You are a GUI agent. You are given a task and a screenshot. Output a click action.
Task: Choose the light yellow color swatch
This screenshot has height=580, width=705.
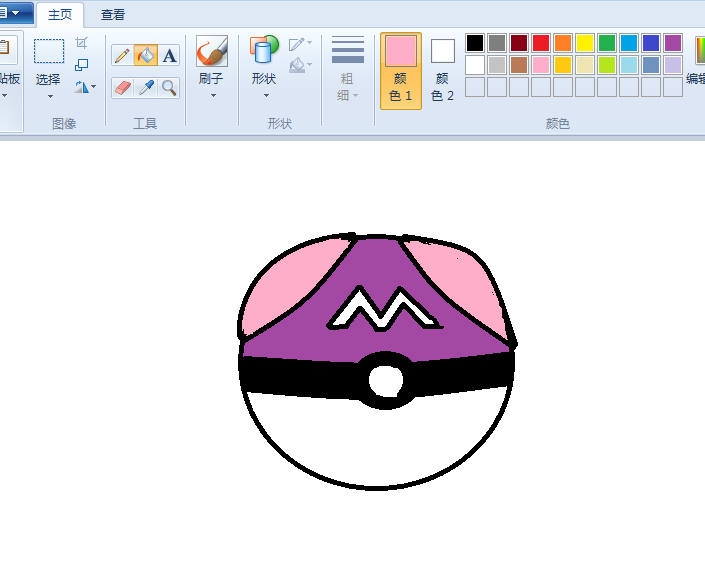click(x=585, y=65)
